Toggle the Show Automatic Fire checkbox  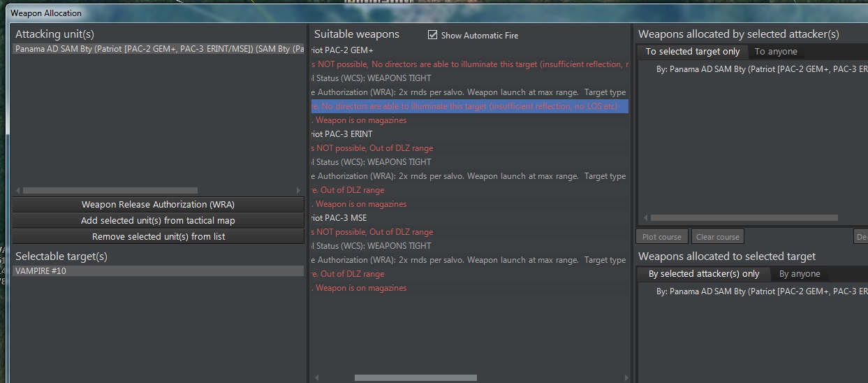pos(432,35)
